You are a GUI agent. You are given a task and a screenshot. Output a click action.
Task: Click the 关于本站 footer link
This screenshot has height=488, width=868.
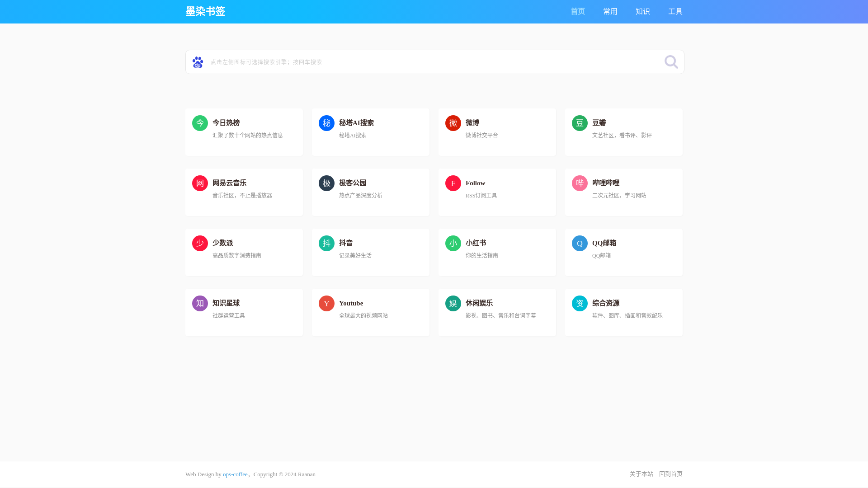tap(641, 474)
